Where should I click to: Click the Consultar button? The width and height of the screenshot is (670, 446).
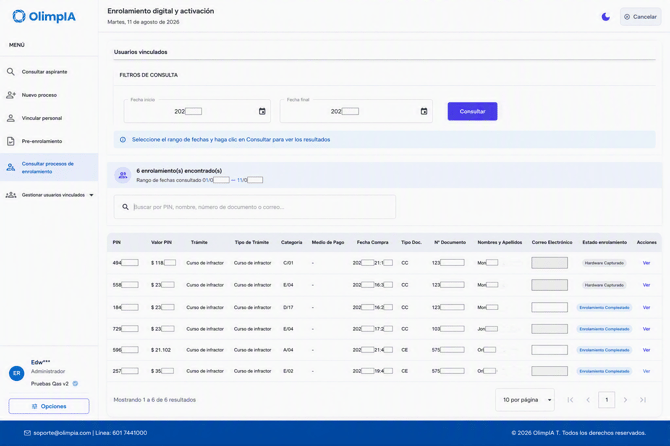[x=472, y=111]
